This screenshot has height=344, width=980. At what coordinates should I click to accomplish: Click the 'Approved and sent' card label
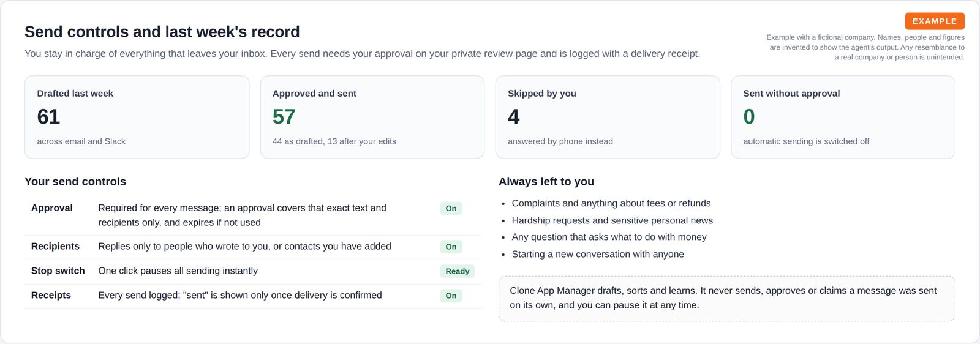314,94
